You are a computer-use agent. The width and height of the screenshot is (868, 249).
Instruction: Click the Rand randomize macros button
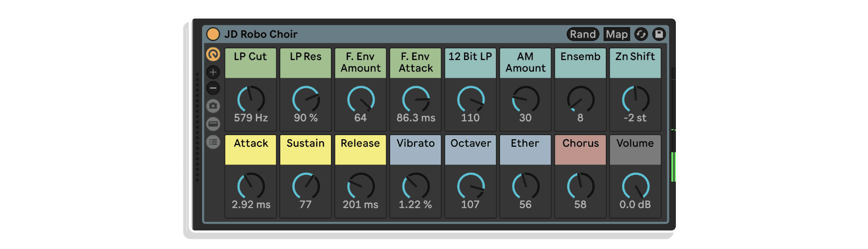pos(583,34)
